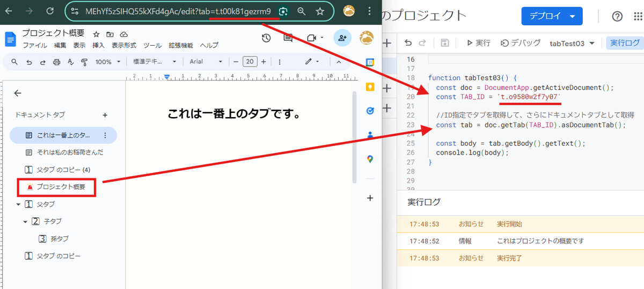The width and height of the screenshot is (644, 289).
Task: Open 表示形式 menu
Action: point(124,45)
